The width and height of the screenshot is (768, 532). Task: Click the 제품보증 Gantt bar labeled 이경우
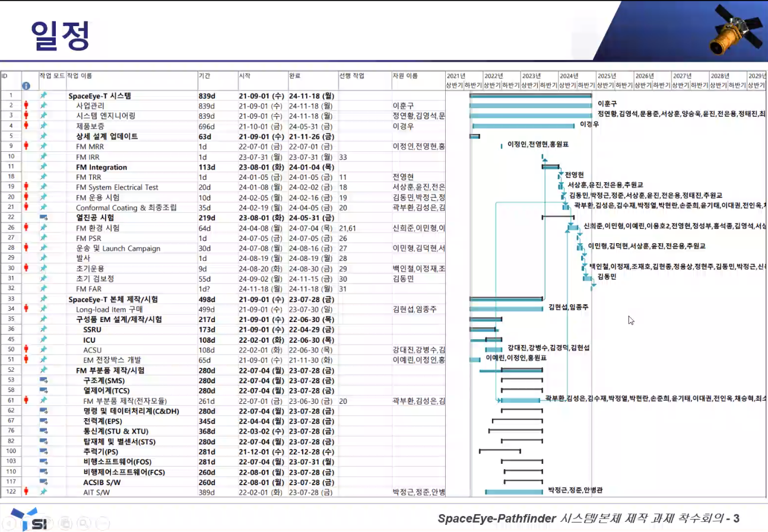(524, 126)
